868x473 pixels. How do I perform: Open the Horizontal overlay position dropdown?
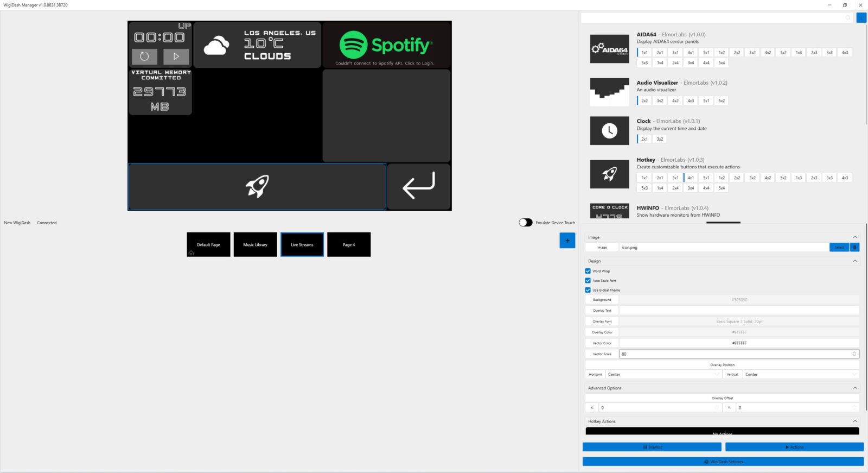point(663,375)
